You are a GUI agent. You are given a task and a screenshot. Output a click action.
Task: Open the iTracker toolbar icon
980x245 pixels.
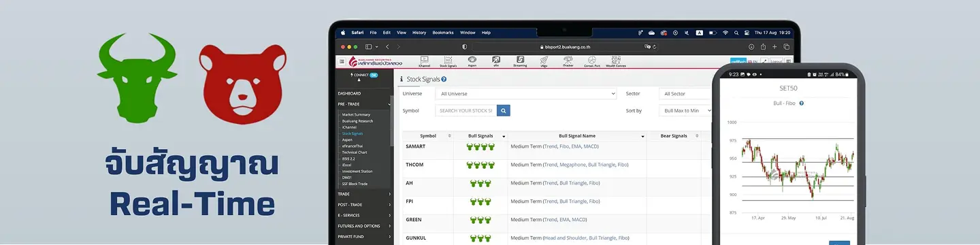tap(568, 61)
